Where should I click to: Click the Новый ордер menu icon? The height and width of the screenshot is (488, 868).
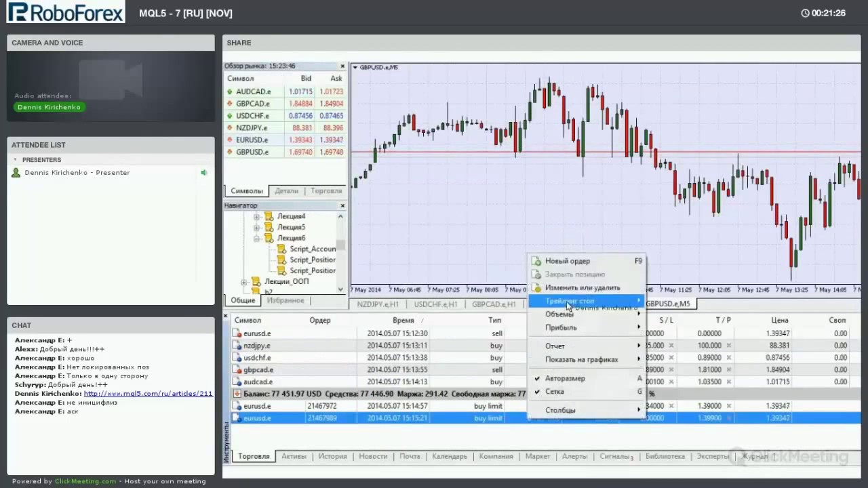tap(536, 261)
